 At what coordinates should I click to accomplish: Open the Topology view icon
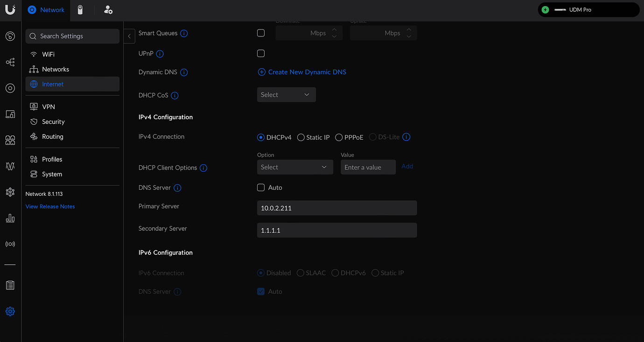click(10, 62)
